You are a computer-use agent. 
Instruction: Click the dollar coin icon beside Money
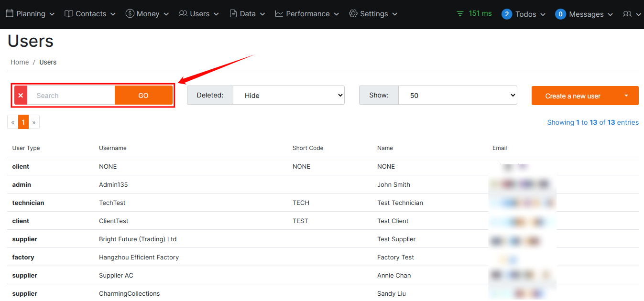point(130,14)
